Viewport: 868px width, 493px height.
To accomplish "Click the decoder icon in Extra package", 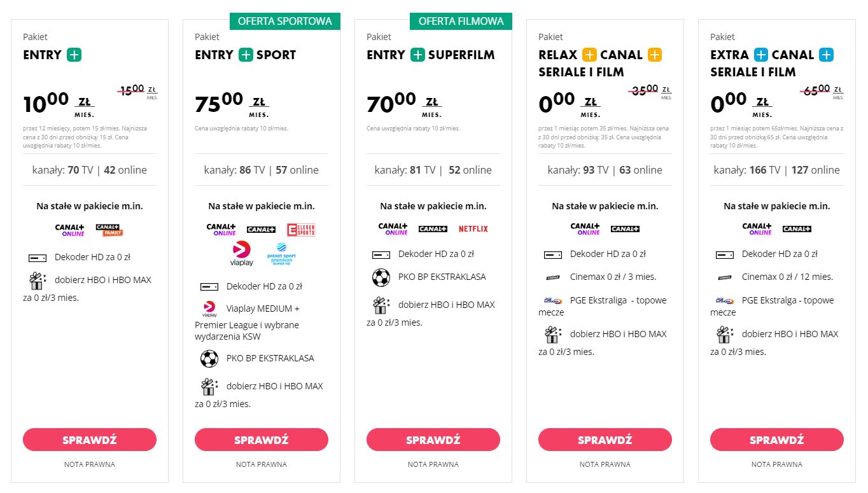I will click(x=725, y=254).
